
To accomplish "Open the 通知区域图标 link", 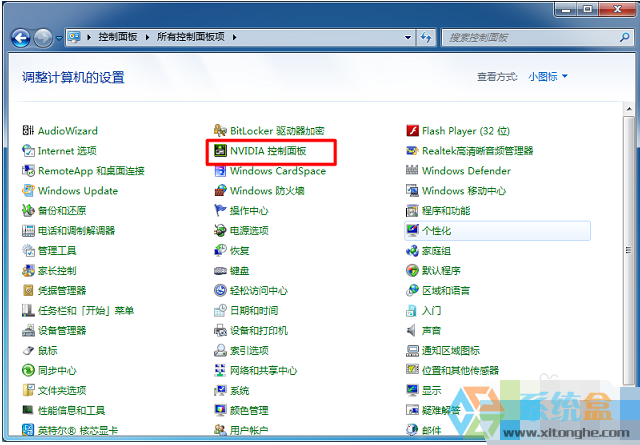I will coord(451,351).
